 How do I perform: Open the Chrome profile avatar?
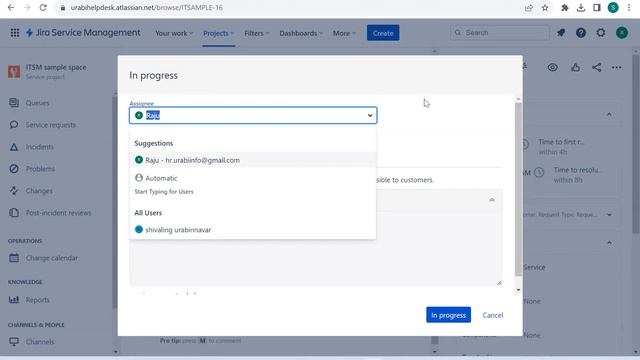click(x=613, y=8)
